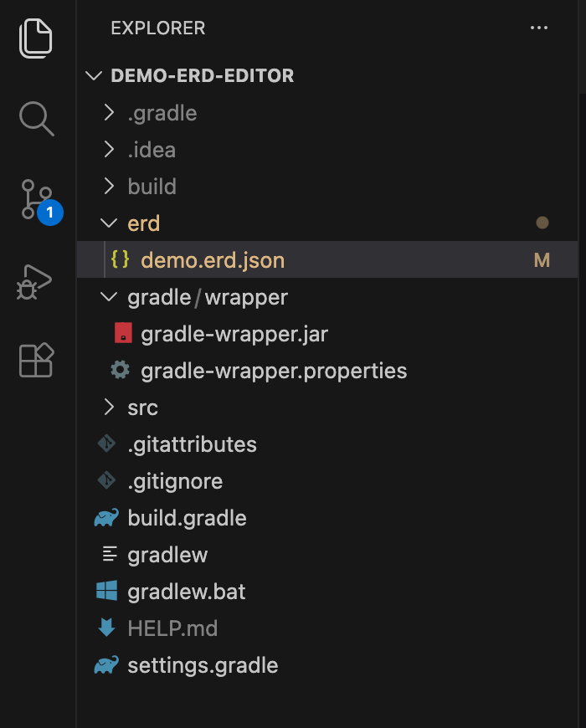The width and height of the screenshot is (586, 728).
Task: Click the gradle-wrapper.jar file icon
Action: coord(123,335)
